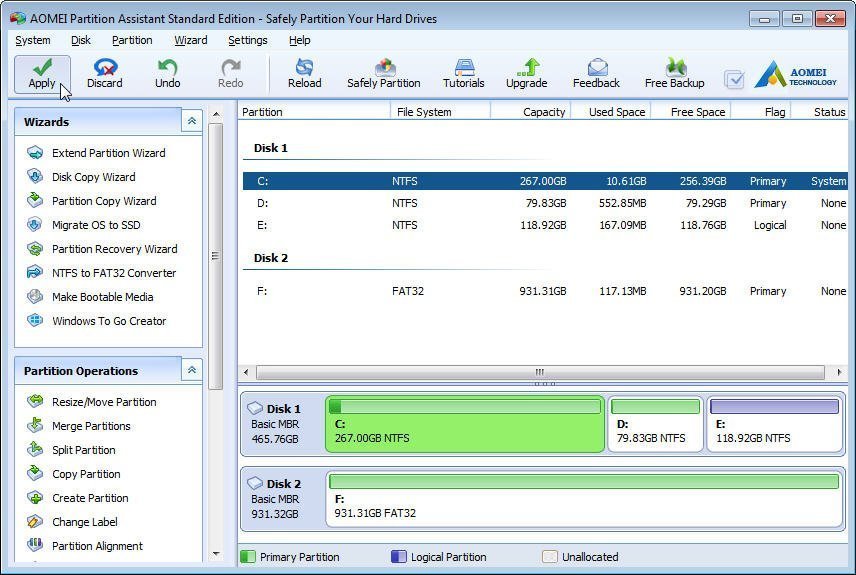The width and height of the screenshot is (856, 575).
Task: Sort by File System column header
Action: (x=441, y=112)
